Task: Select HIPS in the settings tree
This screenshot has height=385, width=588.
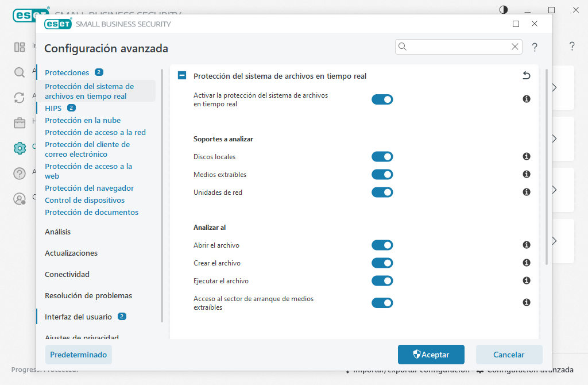Action: point(53,107)
